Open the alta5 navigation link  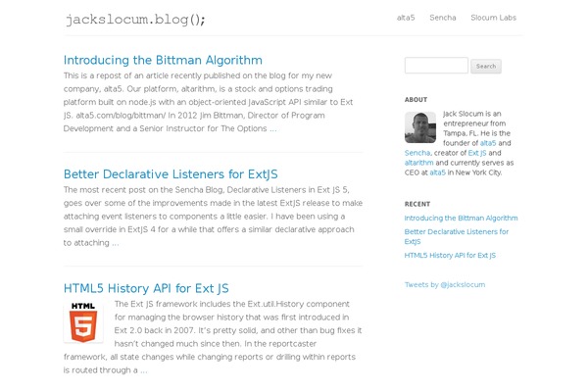(x=406, y=18)
